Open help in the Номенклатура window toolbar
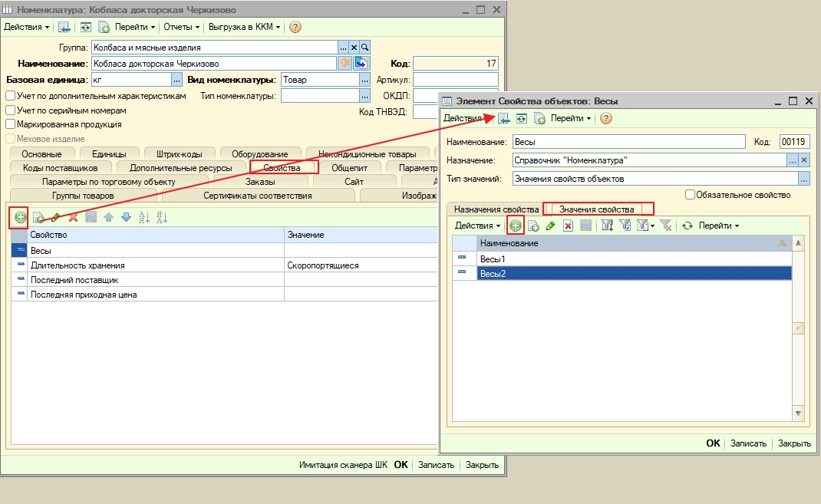This screenshot has height=504, width=821. (x=295, y=27)
